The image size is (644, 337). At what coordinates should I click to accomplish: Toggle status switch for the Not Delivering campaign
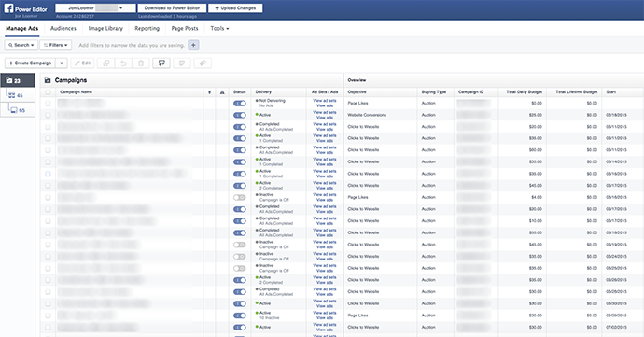(240, 104)
